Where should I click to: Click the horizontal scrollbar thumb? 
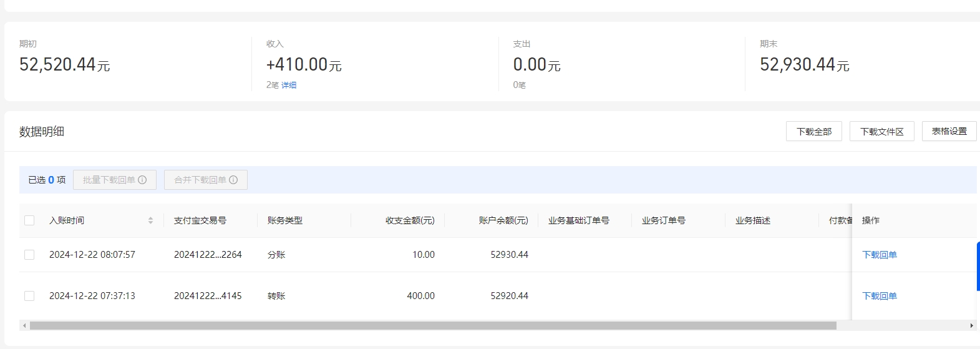coord(433,325)
